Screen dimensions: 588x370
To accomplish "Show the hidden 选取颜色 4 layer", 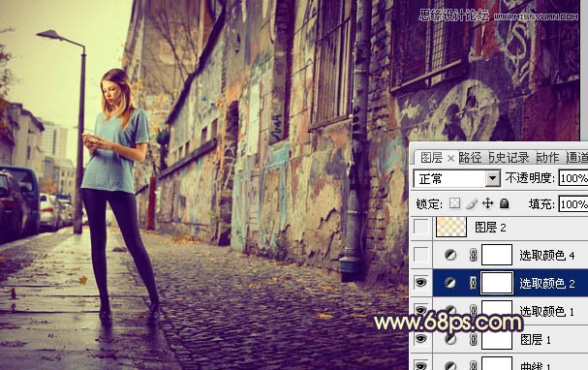I will 421,256.
